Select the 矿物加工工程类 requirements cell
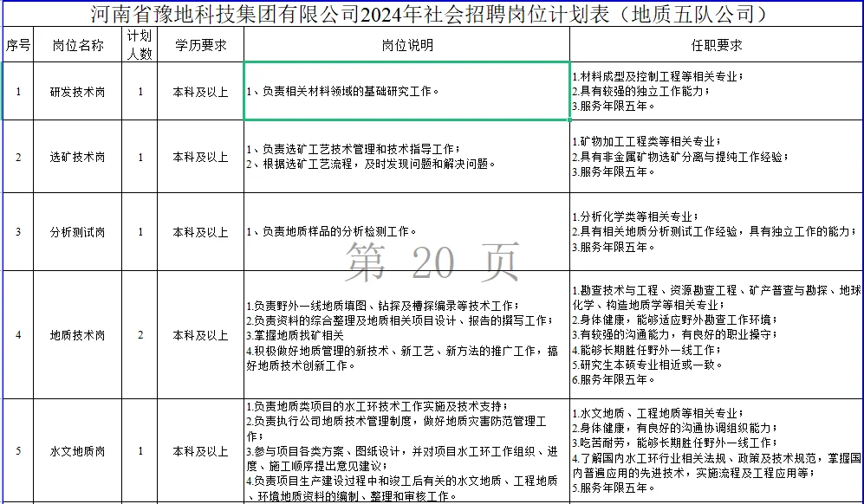This screenshot has height=504, width=864. pos(717,157)
